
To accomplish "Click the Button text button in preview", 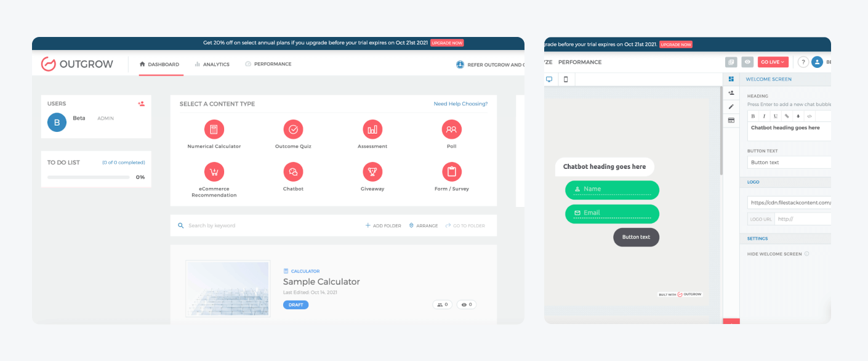I will [636, 237].
